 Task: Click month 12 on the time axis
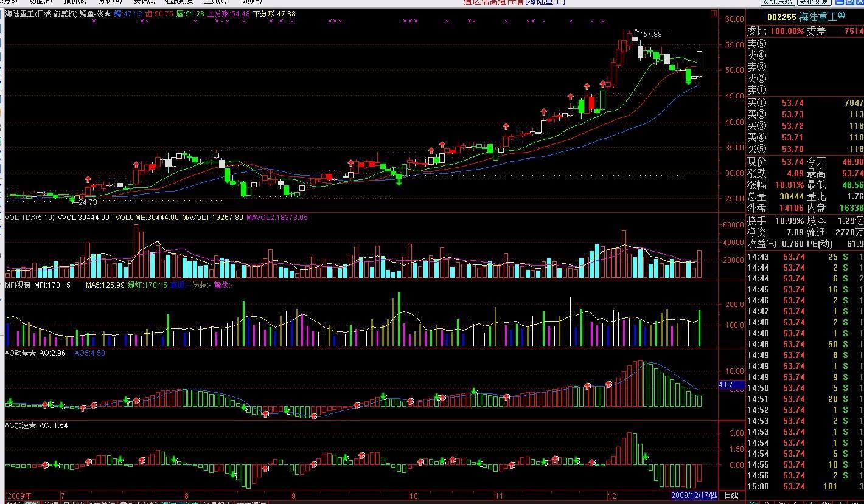tap(613, 495)
